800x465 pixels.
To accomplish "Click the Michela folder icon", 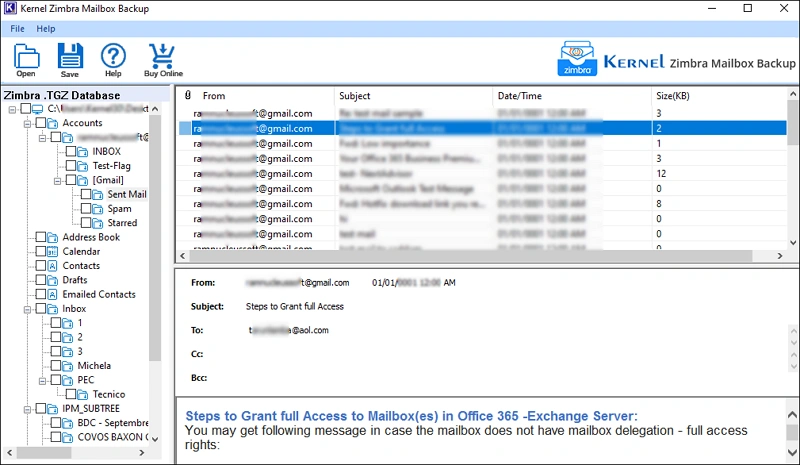I will [x=67, y=366].
